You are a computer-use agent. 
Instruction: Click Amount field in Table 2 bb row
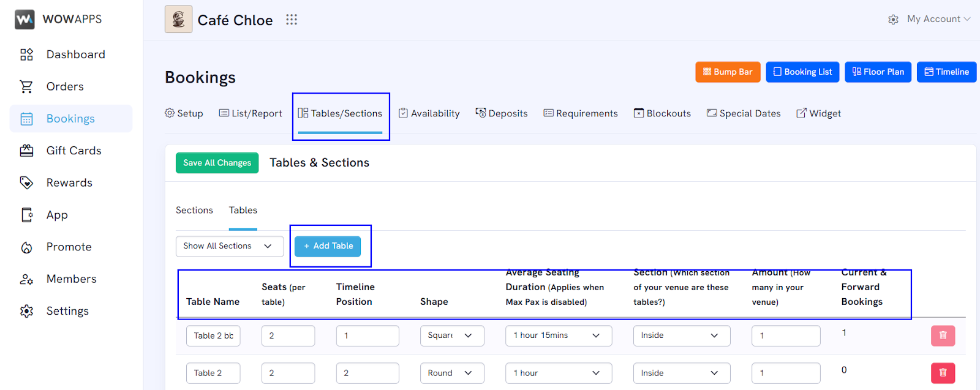786,336
